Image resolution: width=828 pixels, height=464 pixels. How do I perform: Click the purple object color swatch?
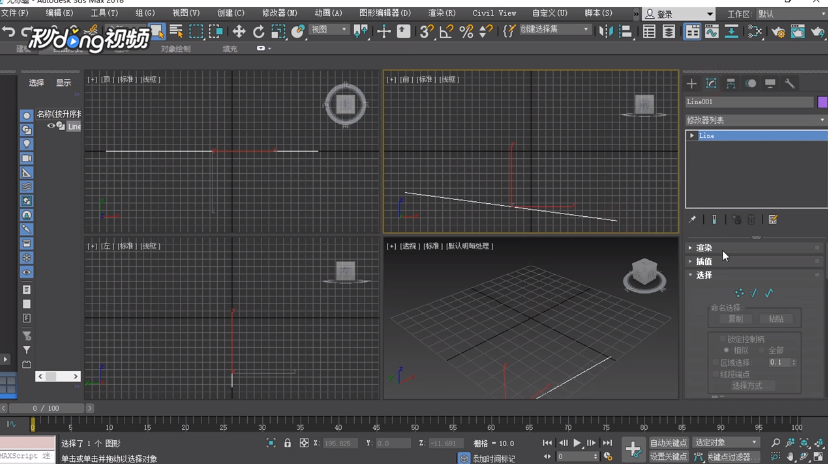click(822, 102)
